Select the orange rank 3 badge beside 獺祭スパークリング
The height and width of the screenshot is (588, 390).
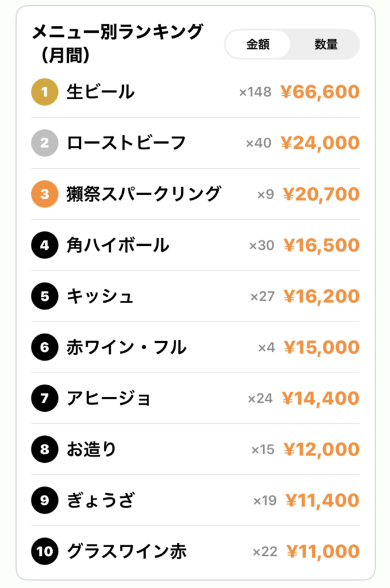44,194
